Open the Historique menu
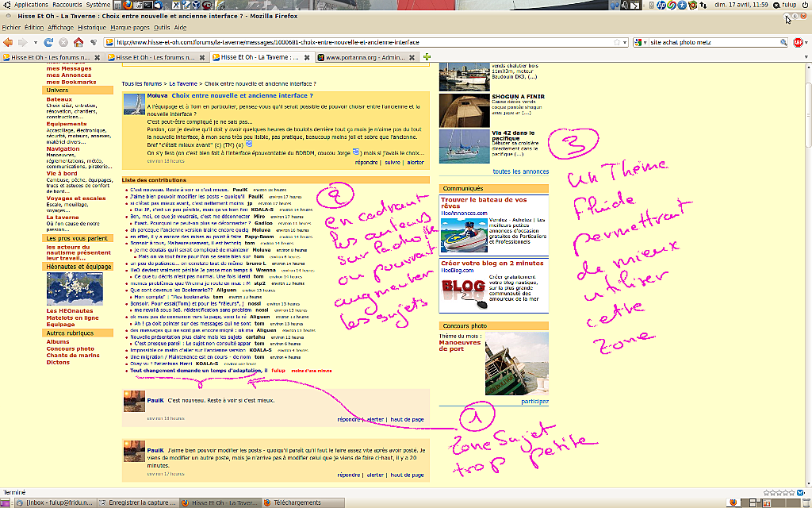812x508 pixels. [92, 28]
